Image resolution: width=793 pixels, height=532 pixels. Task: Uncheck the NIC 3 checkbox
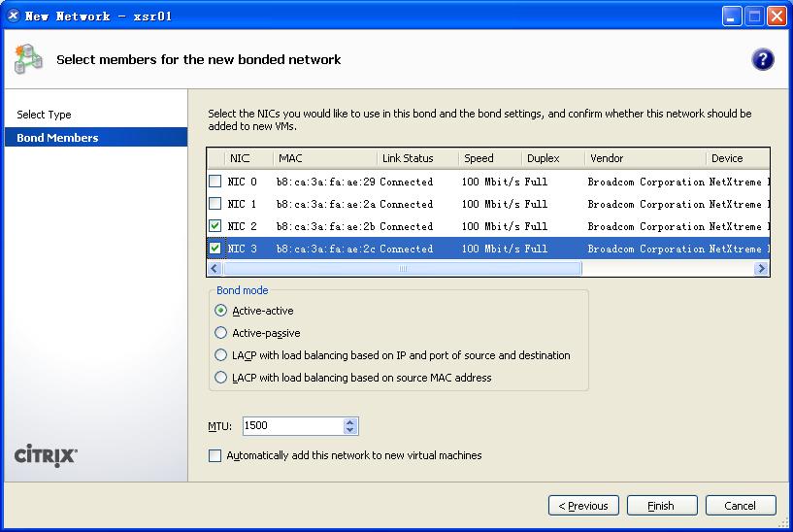tap(215, 249)
